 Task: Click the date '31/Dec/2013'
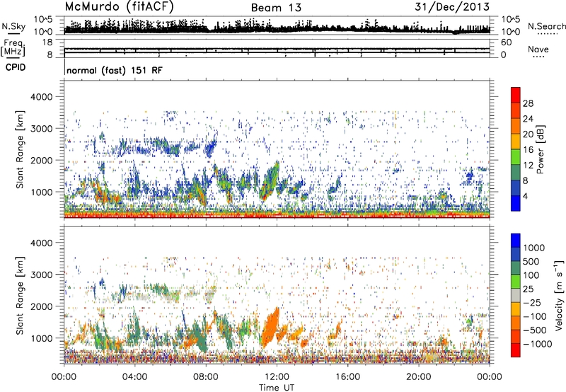[x=452, y=6]
